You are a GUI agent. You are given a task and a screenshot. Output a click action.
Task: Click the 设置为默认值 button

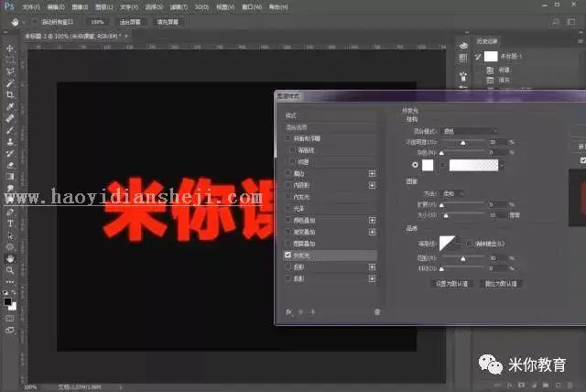(451, 284)
